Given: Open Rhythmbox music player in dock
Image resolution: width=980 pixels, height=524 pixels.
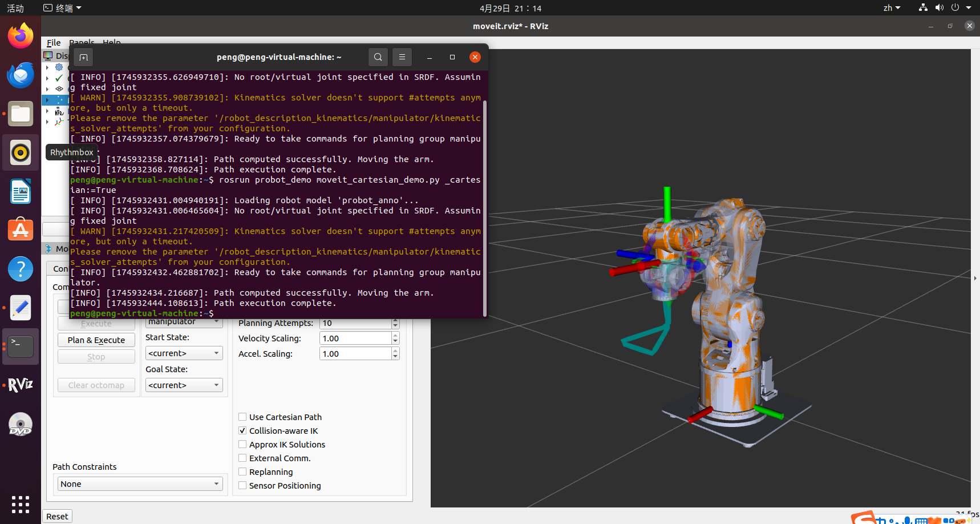Looking at the screenshot, I should 21,153.
